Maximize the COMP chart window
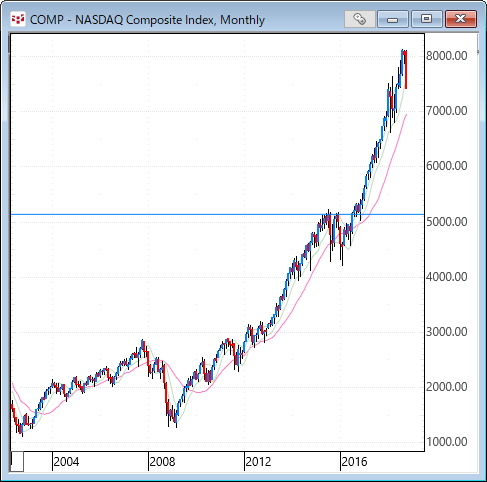This screenshot has height=482, width=487. [x=426, y=19]
